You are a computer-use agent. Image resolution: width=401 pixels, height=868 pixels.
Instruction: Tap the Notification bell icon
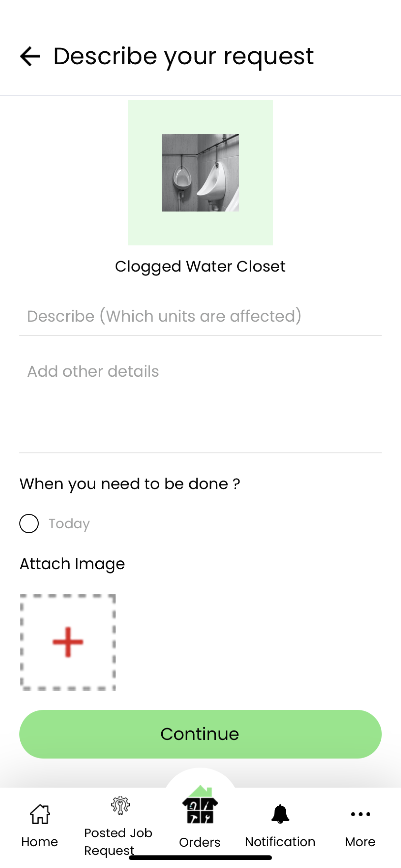pyautogui.click(x=280, y=814)
